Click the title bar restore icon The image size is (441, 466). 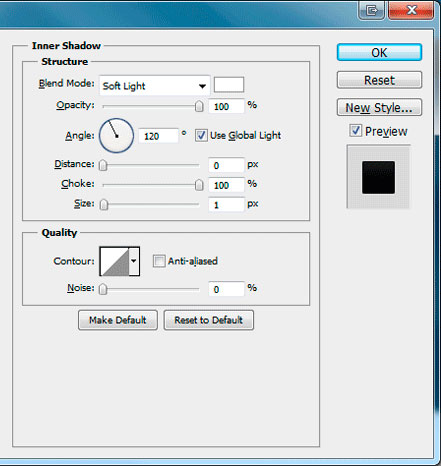pyautogui.click(x=371, y=10)
